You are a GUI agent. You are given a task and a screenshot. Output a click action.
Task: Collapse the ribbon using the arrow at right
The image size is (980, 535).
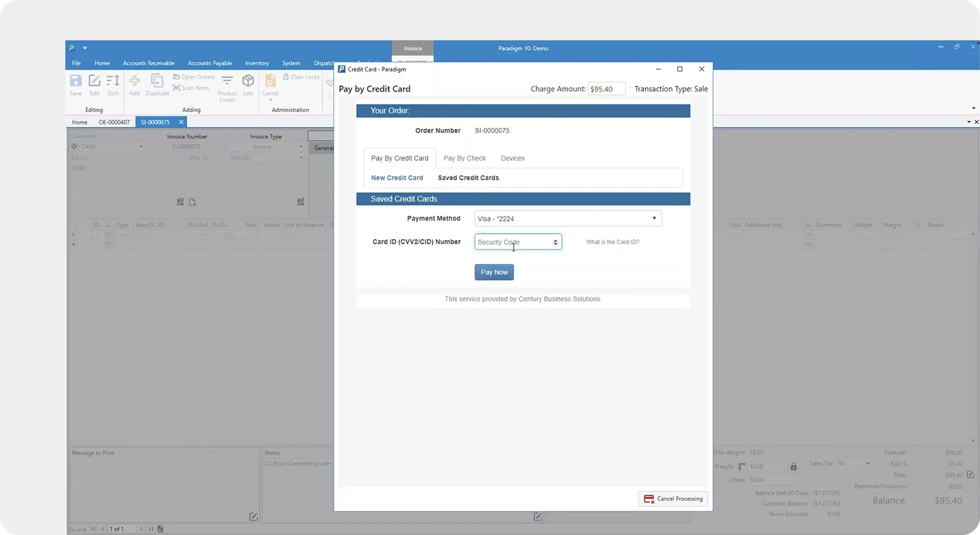pos(973,108)
